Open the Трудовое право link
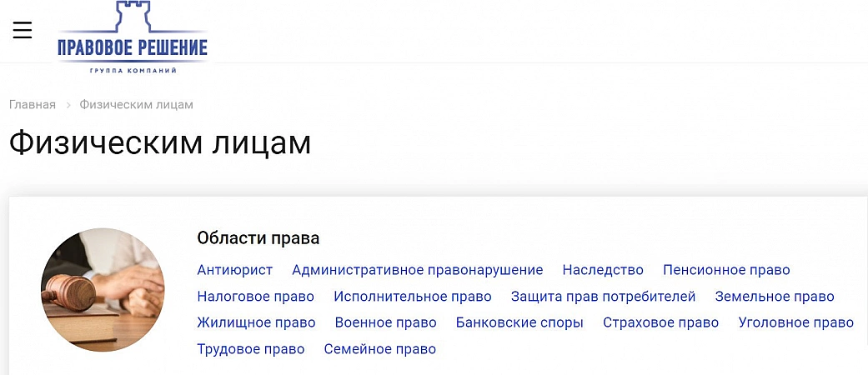 pos(251,349)
